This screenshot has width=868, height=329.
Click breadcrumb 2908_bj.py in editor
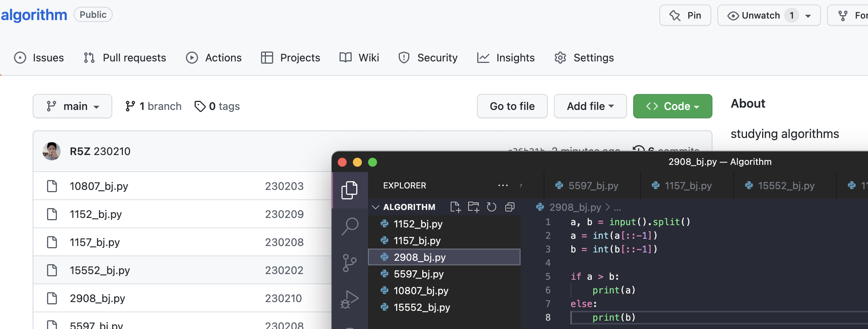point(575,207)
